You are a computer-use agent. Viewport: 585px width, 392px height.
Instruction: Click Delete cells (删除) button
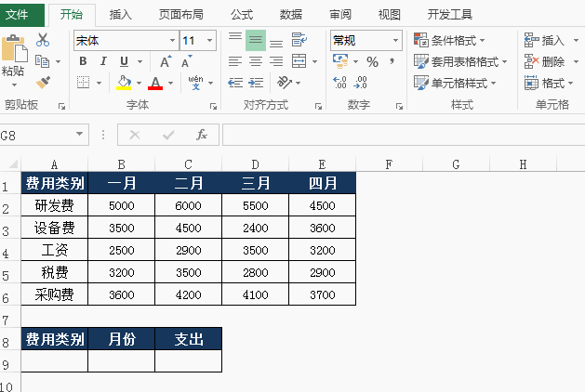pos(545,62)
